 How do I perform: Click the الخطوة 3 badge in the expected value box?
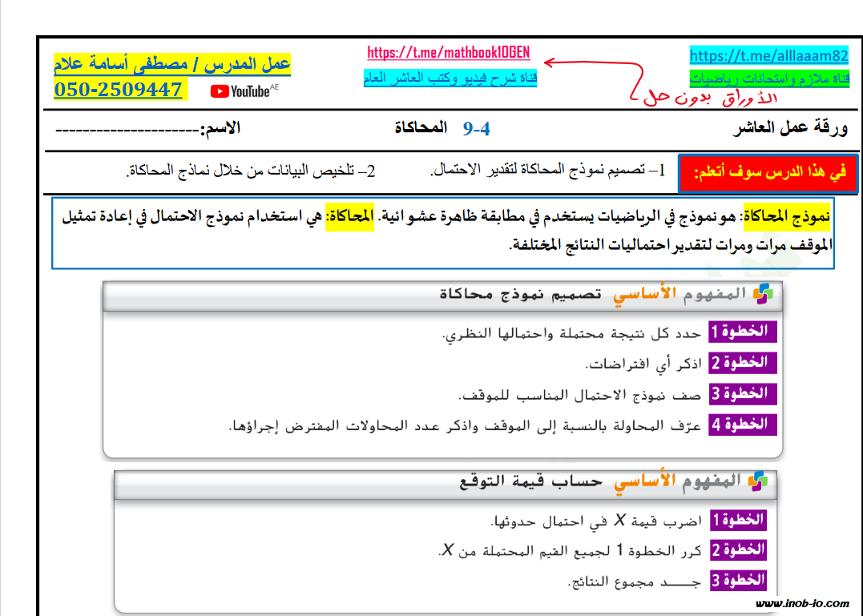pos(738,580)
